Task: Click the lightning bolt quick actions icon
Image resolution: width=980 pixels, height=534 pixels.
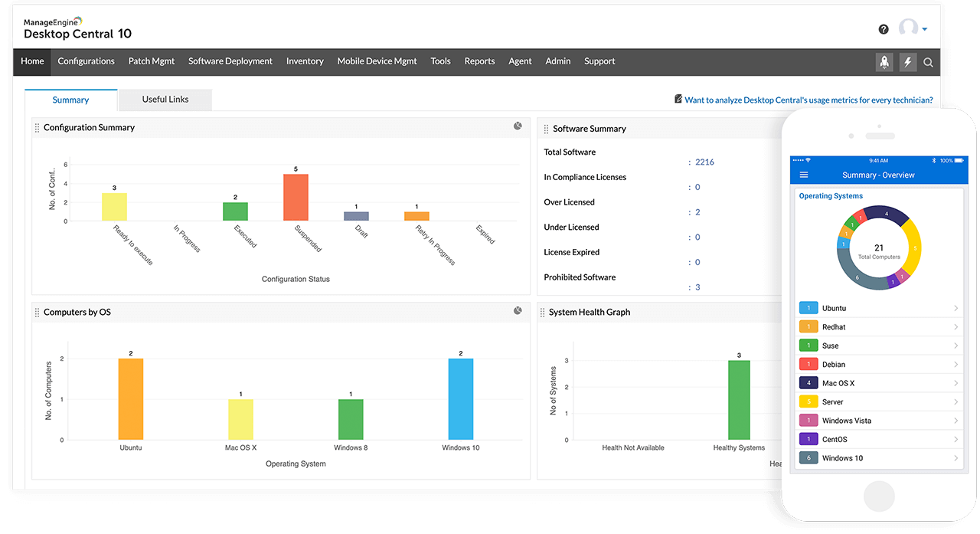Action: (x=907, y=62)
